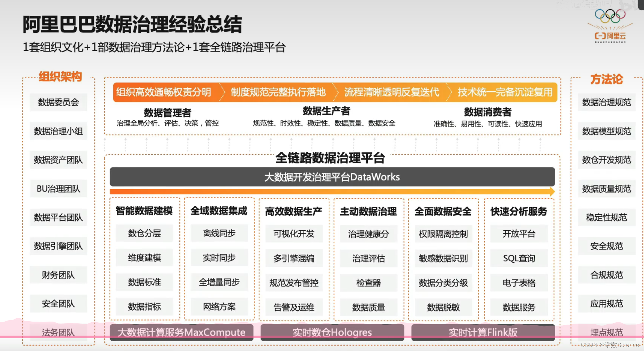The image size is (644, 351).
Task: Click 数据指标 item
Action: tap(145, 307)
